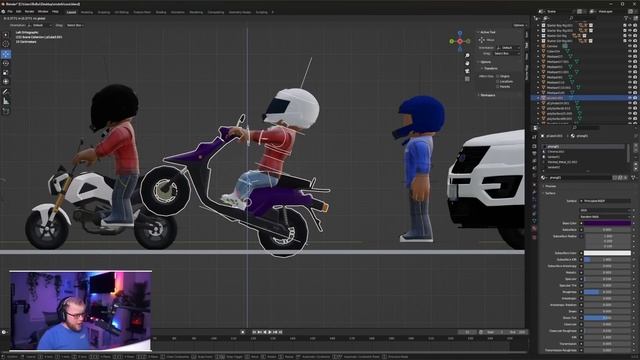Toggle eye icon of first Starter Boy Rig row
Image resolution: width=640 pixels, height=360 pixels.
coord(630,25)
